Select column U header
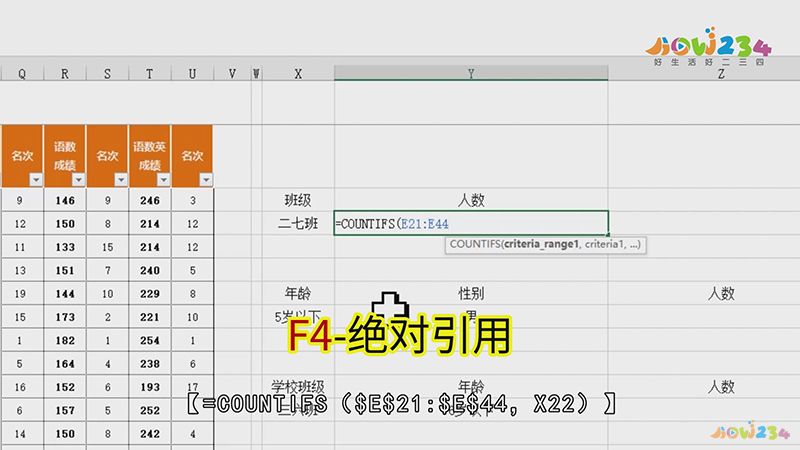800x450 pixels. (x=192, y=74)
